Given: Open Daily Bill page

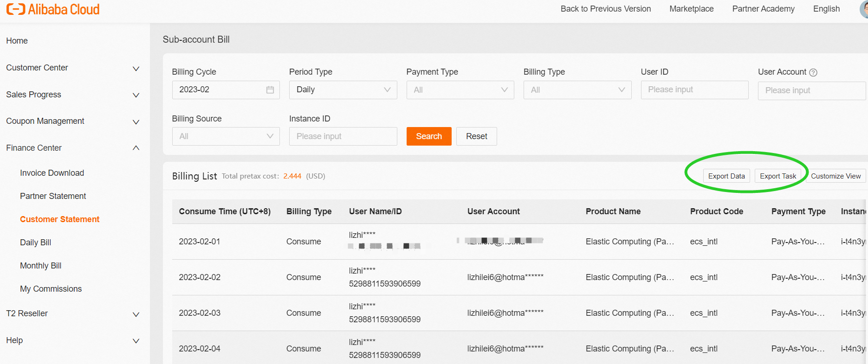Looking at the screenshot, I should (35, 243).
